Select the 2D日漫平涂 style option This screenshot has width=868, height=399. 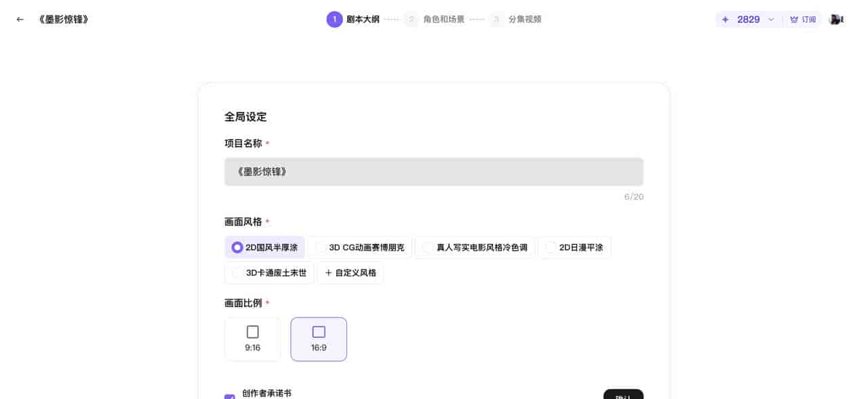[574, 247]
